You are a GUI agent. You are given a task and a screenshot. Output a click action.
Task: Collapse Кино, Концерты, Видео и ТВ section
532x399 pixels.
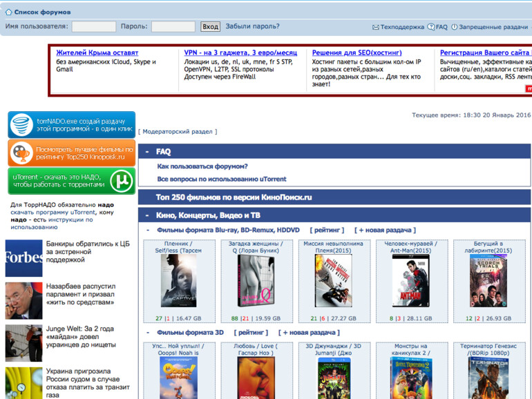147,215
